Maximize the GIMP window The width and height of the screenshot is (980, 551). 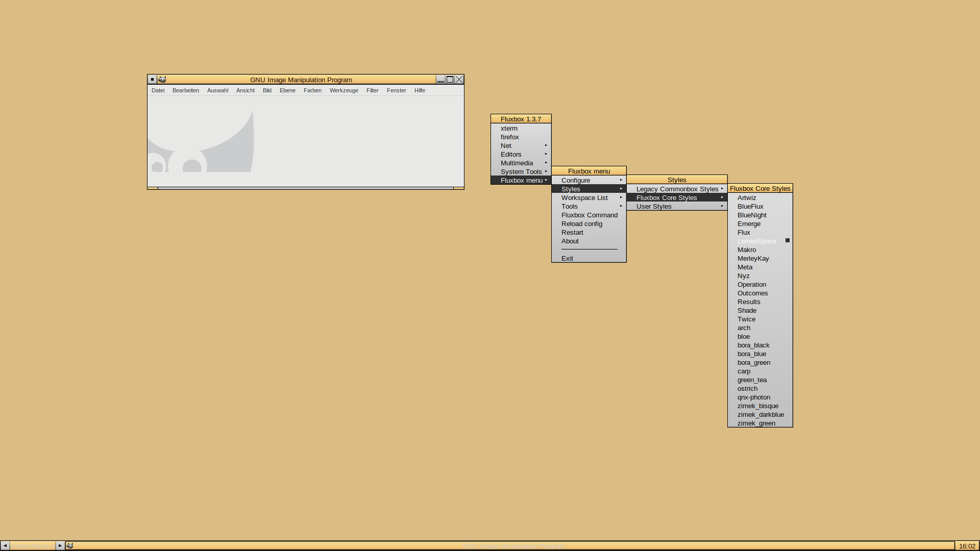point(450,80)
